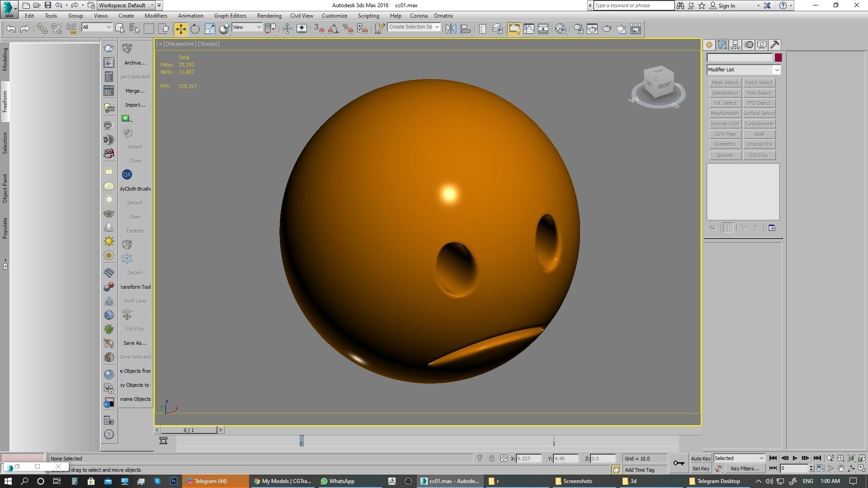Open Curve Editor from the toolbar
This screenshot has height=488, width=868.
pyautogui.click(x=528, y=29)
